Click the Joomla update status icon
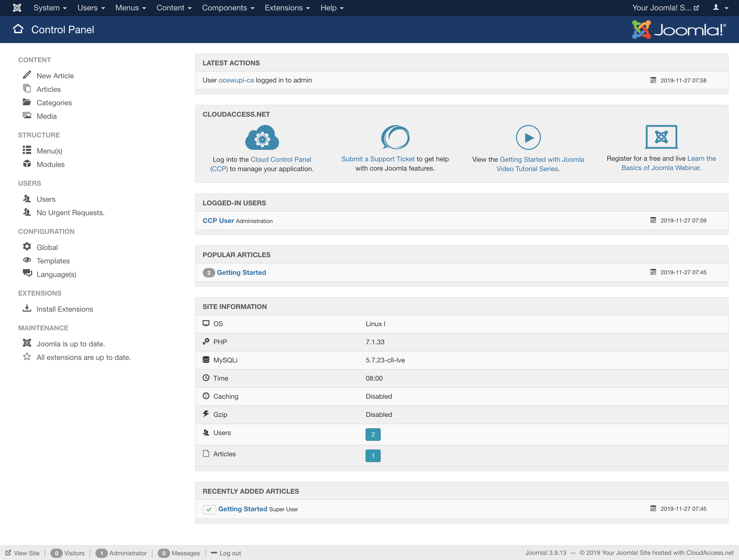Screen dimensions: 739x560 (x=27, y=343)
